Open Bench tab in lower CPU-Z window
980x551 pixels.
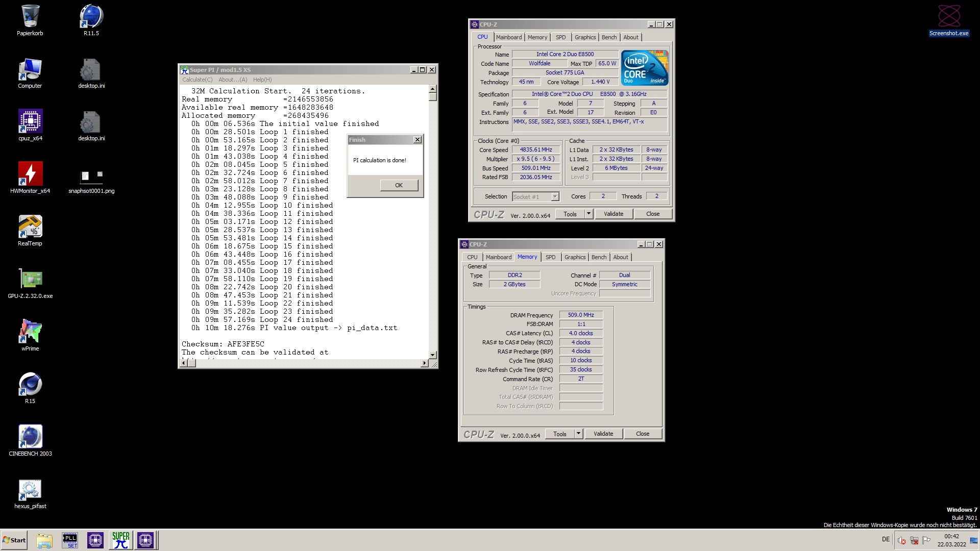(599, 257)
